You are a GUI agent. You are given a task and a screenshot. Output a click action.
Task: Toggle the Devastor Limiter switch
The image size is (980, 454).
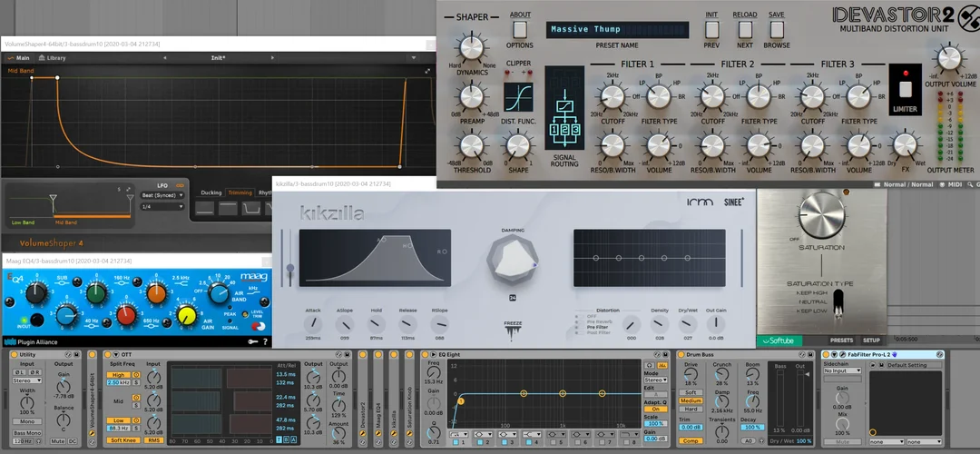click(905, 90)
